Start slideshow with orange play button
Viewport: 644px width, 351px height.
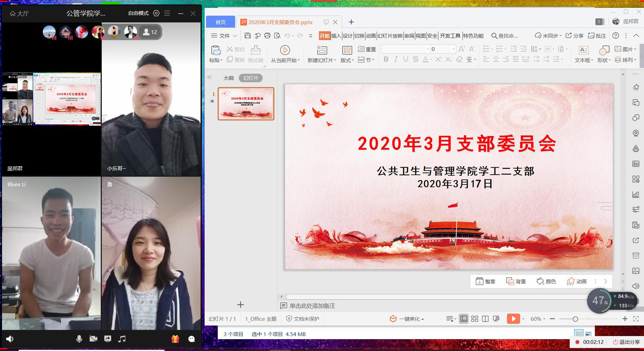click(513, 319)
